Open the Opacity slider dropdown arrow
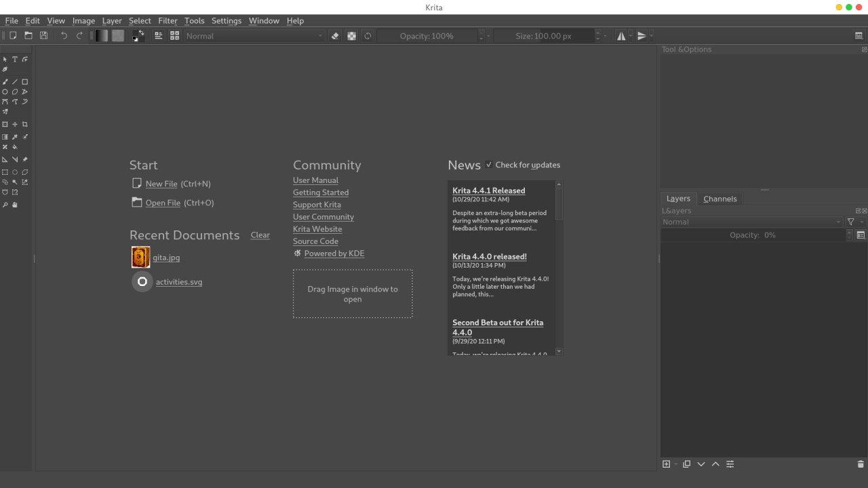868x488 pixels. point(488,36)
